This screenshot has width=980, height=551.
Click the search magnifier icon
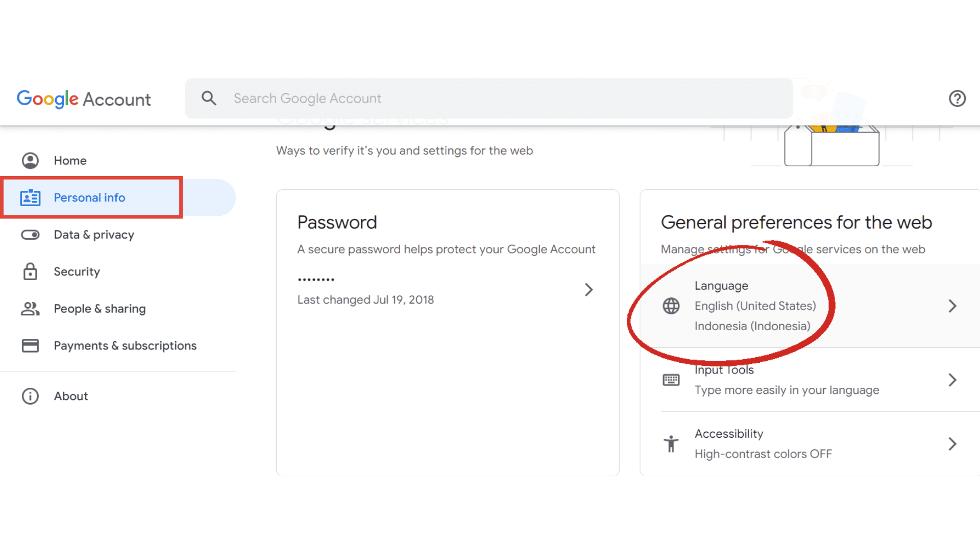pos(209,98)
